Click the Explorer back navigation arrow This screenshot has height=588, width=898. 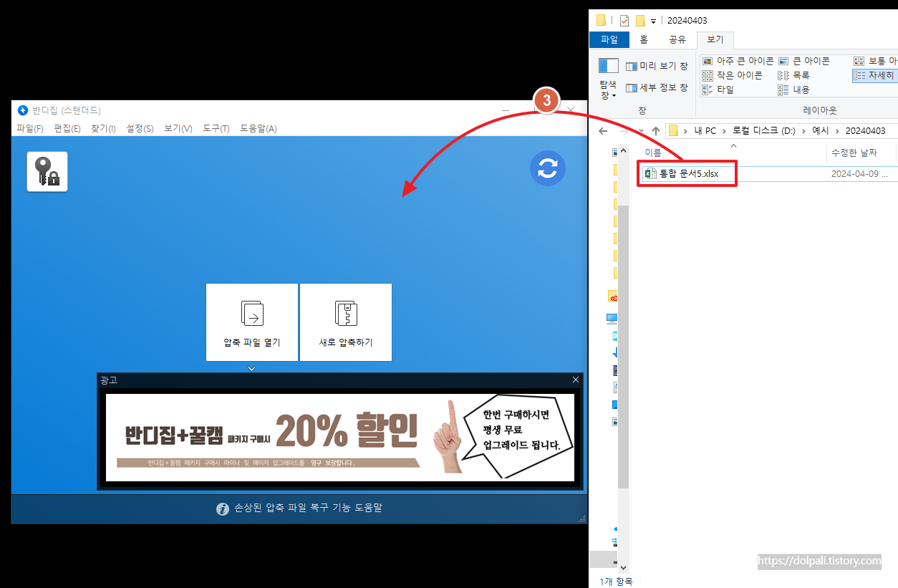click(603, 131)
